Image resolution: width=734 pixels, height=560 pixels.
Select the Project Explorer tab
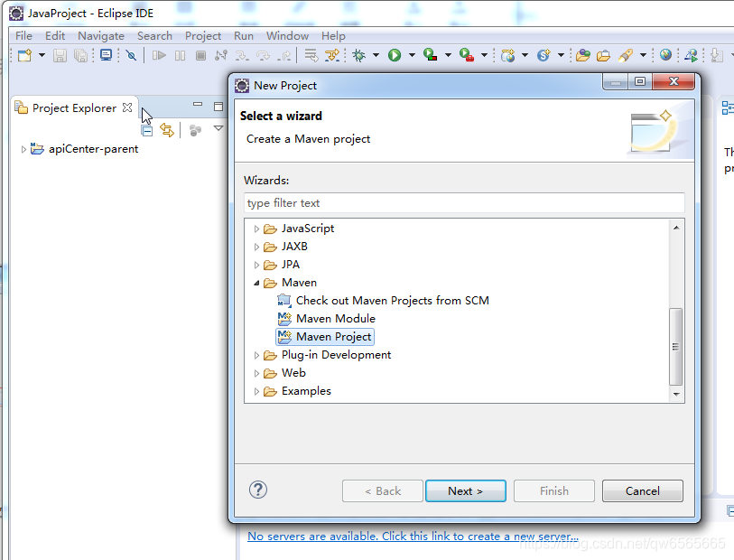(x=74, y=107)
